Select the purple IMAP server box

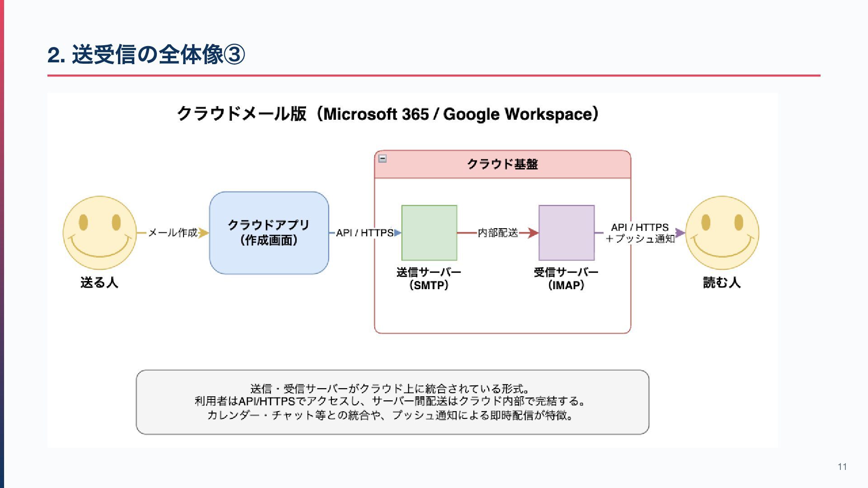(566, 233)
